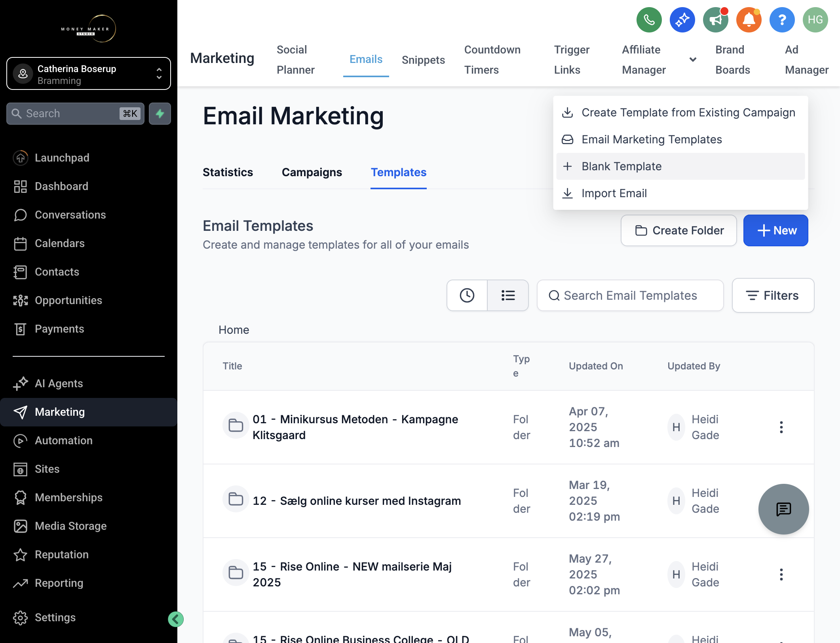The width and height of the screenshot is (840, 643).
Task: Open Reputation from the sidebar
Action: (89, 554)
